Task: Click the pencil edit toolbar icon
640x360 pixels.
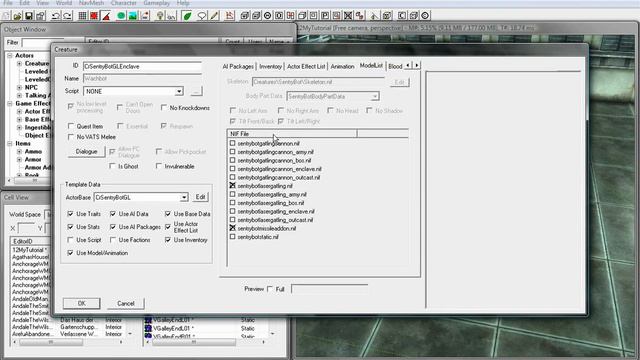Action: [214, 16]
